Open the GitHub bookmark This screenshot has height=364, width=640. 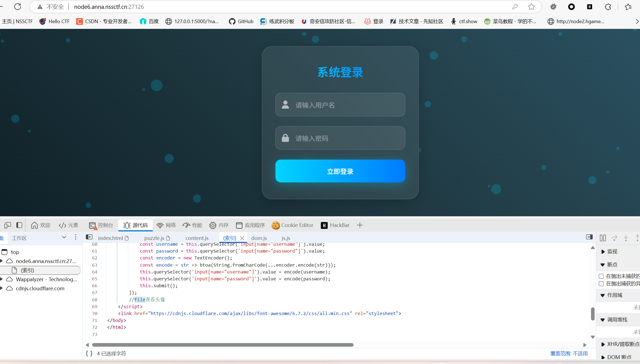tap(241, 21)
